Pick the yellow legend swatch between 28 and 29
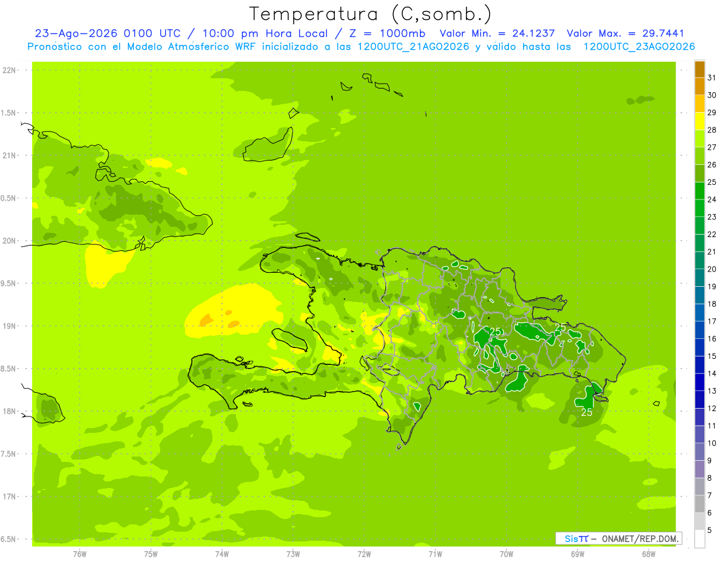This screenshot has width=728, height=562. [x=699, y=121]
